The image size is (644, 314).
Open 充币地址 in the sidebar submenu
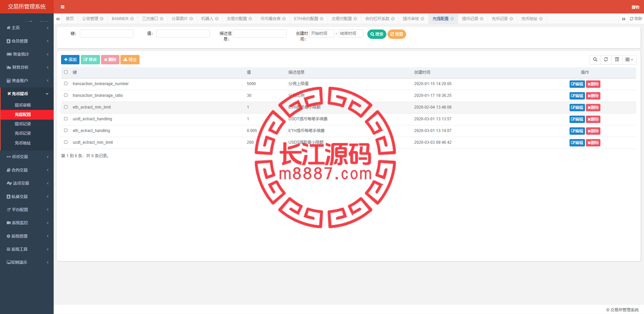23,143
